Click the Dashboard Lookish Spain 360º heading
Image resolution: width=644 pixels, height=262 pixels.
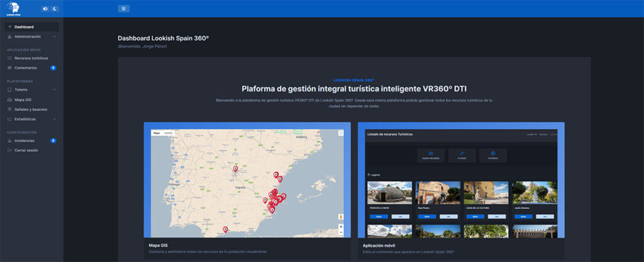click(164, 38)
